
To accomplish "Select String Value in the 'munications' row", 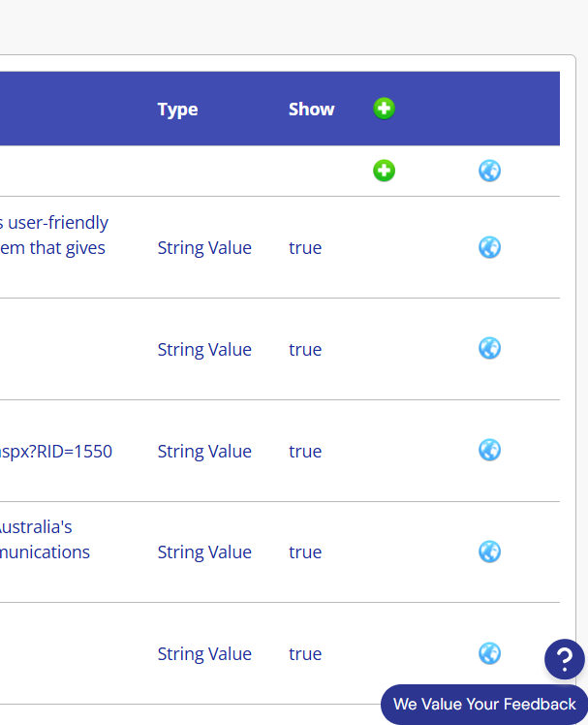I will pos(204,552).
